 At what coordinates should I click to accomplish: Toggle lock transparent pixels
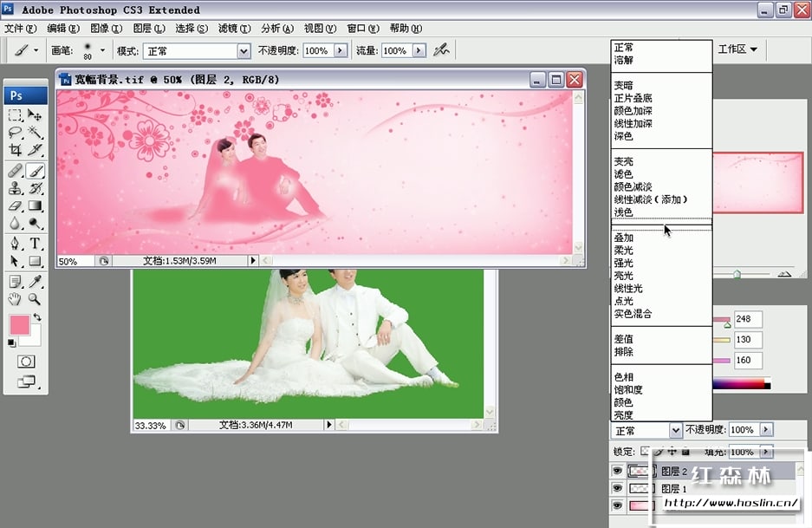coord(645,452)
